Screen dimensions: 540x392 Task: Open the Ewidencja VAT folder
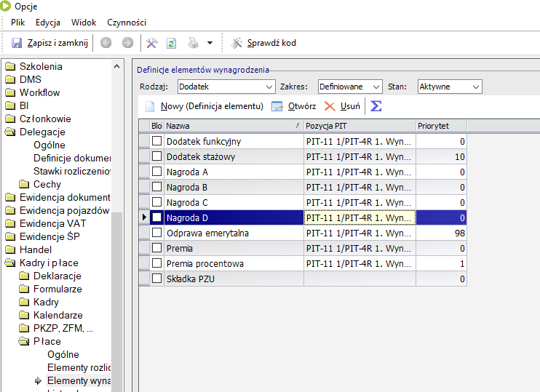coord(45,223)
